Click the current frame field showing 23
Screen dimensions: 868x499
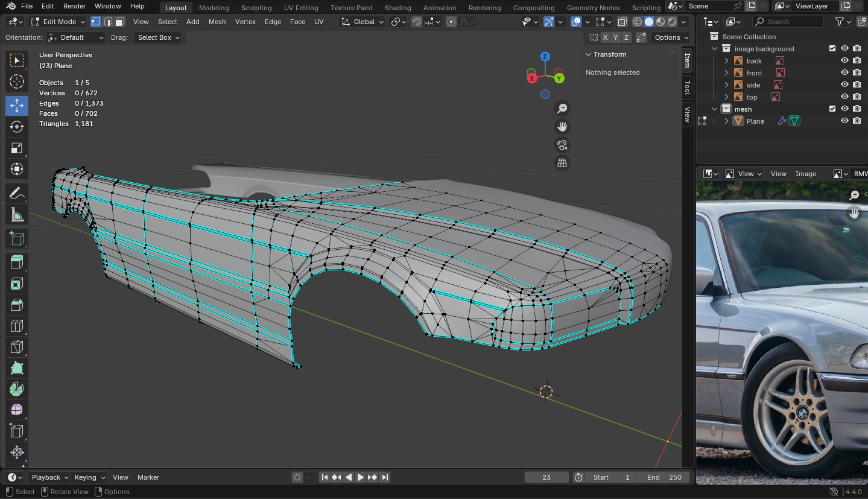coord(546,477)
